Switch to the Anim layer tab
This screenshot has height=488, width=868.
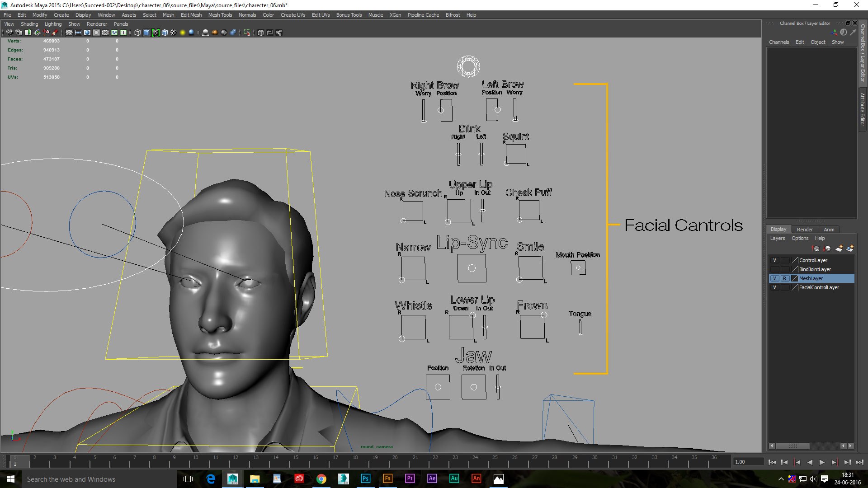point(829,230)
